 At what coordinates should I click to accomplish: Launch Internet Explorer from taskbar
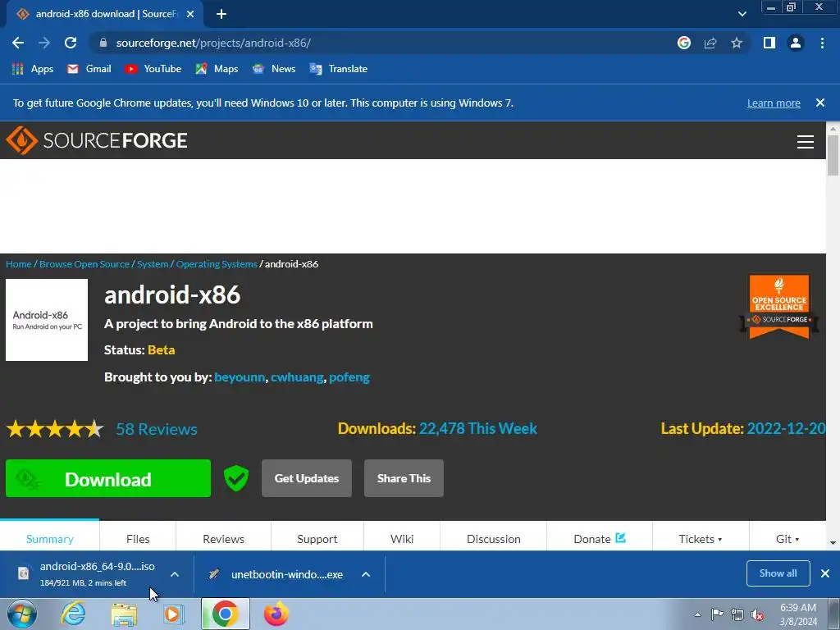(x=73, y=614)
